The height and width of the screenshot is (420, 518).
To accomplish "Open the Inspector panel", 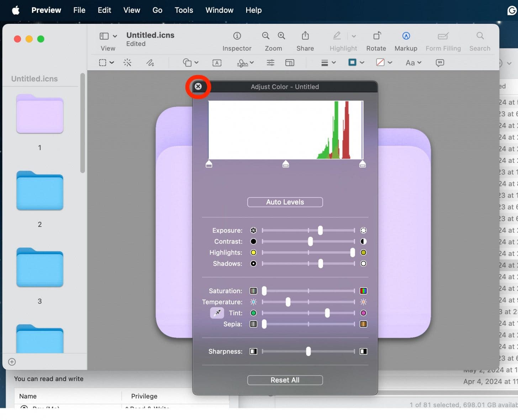I will point(237,36).
